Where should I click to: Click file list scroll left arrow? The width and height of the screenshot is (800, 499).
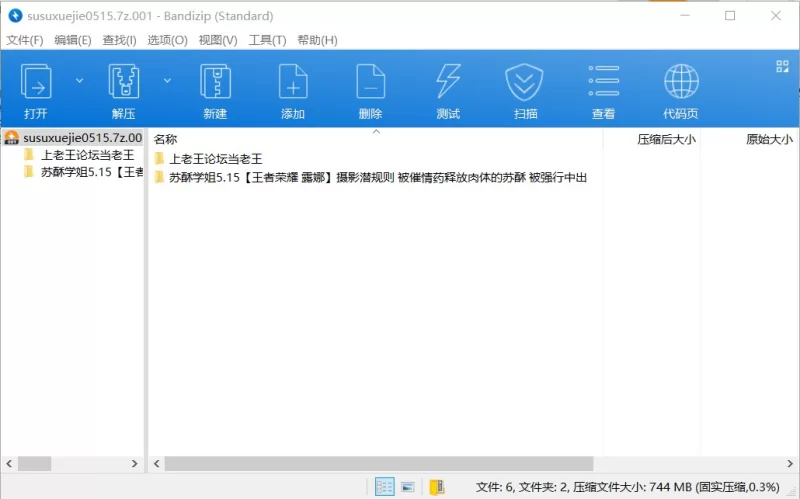click(x=157, y=463)
